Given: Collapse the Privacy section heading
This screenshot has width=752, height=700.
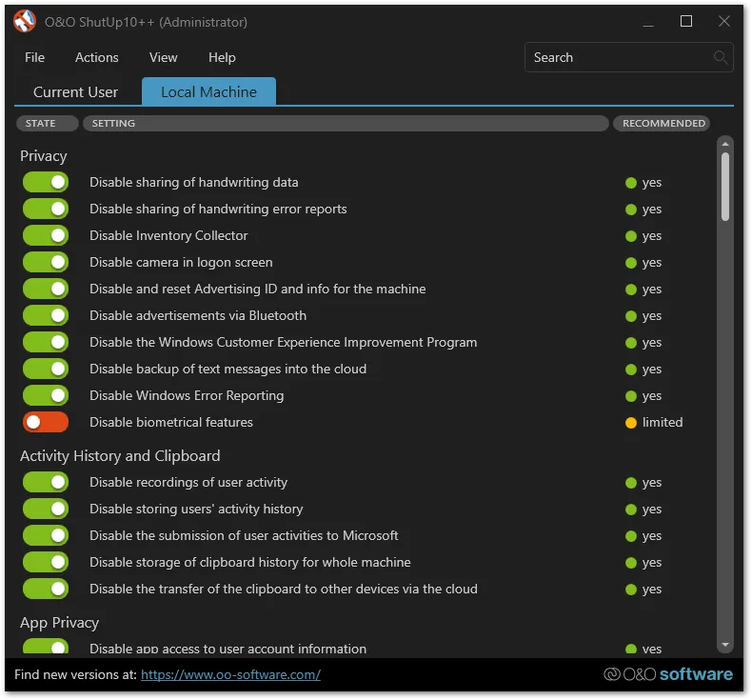Looking at the screenshot, I should [44, 156].
